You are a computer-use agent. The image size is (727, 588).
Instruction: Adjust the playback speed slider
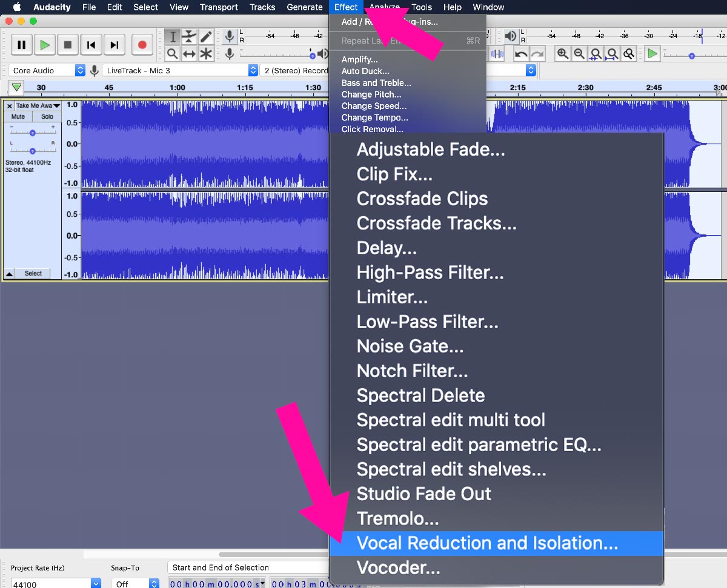692,55
